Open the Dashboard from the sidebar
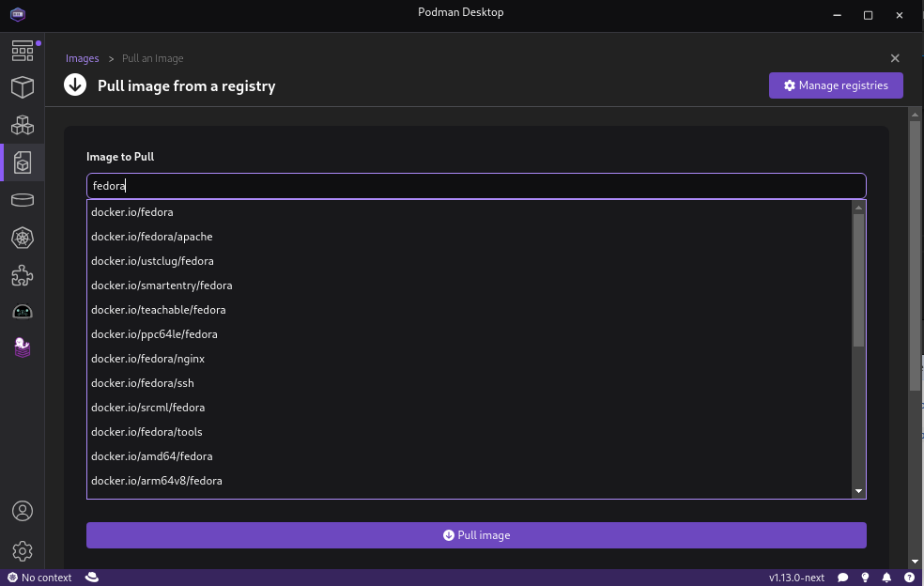Viewport: 924px width, 586px height. pos(23,51)
